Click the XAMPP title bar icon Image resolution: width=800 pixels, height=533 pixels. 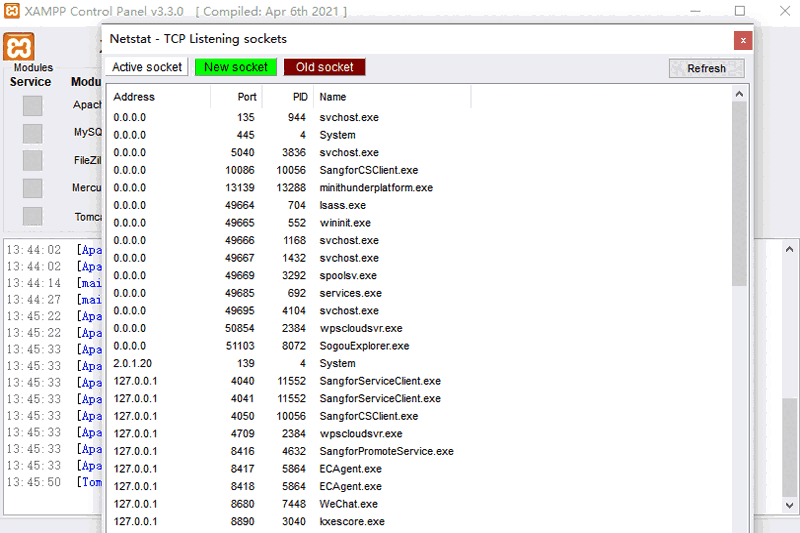click(11, 11)
